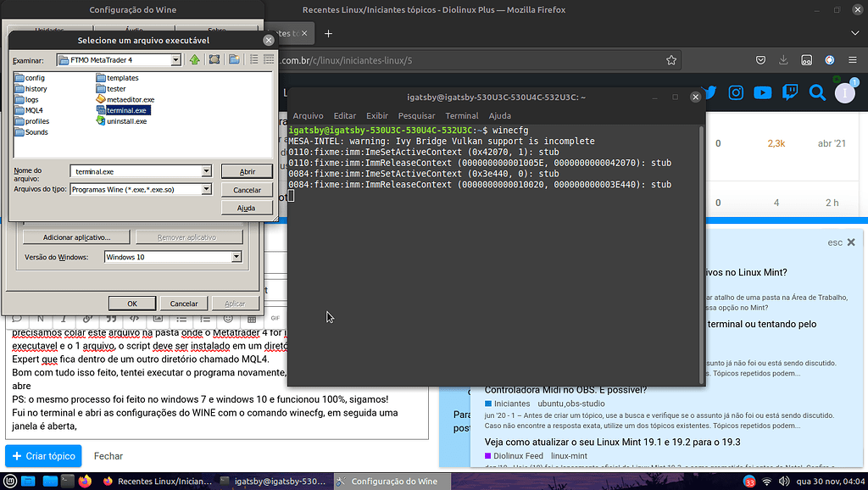Click the Diolinux Twitter icon

(711, 93)
